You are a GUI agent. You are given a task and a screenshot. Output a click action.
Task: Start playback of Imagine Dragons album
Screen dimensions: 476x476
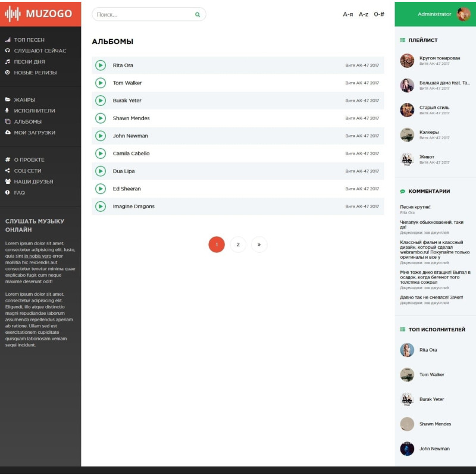coord(101,206)
